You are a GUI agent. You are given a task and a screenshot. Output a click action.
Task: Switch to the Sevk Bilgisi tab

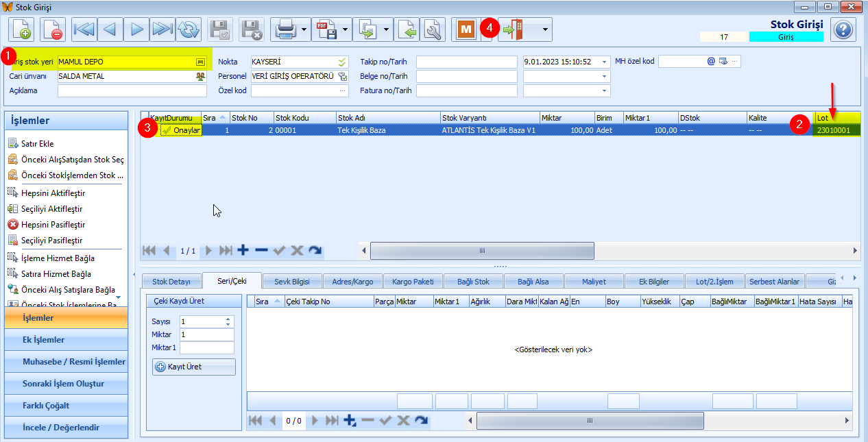coord(291,282)
